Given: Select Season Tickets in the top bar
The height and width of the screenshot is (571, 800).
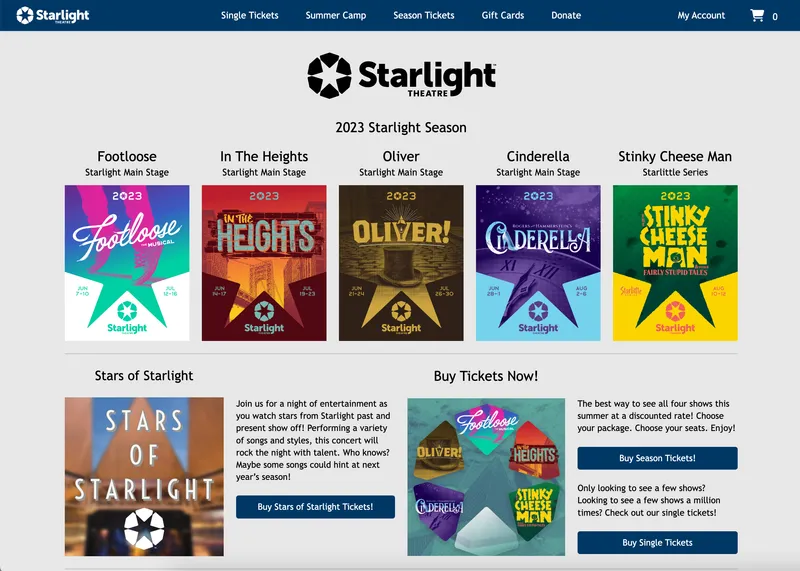Looking at the screenshot, I should pos(423,15).
